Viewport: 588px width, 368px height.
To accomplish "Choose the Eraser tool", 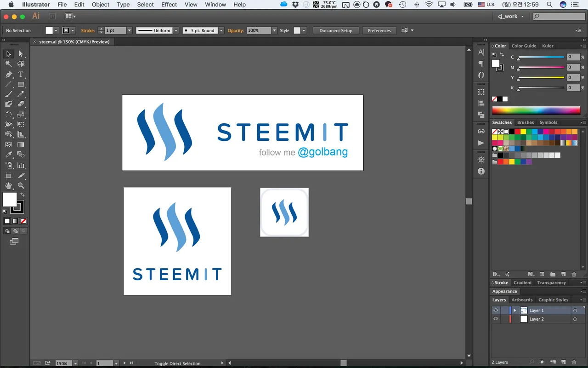I will (x=21, y=104).
